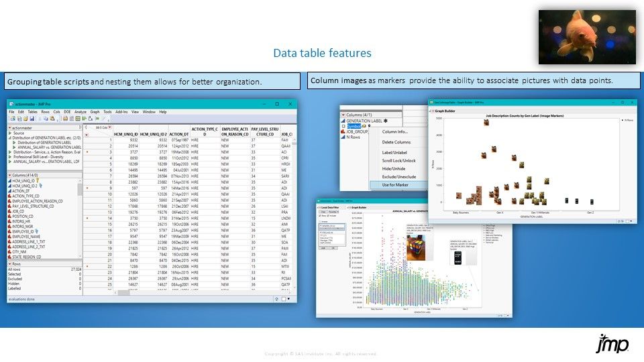This screenshot has width=644, height=362.
Task: Click the up-arrow icon in actionmaster status bar
Action: coord(276,299)
